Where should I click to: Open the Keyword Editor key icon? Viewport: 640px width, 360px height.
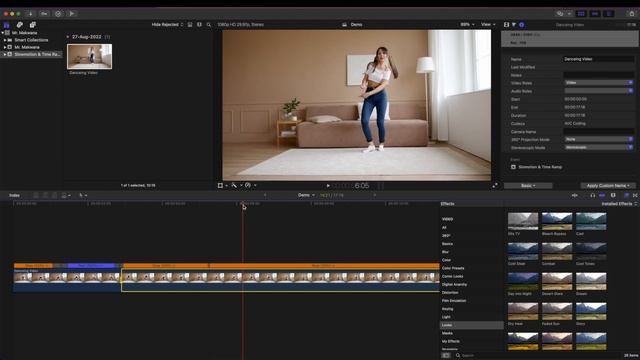pyautogui.click(x=44, y=13)
